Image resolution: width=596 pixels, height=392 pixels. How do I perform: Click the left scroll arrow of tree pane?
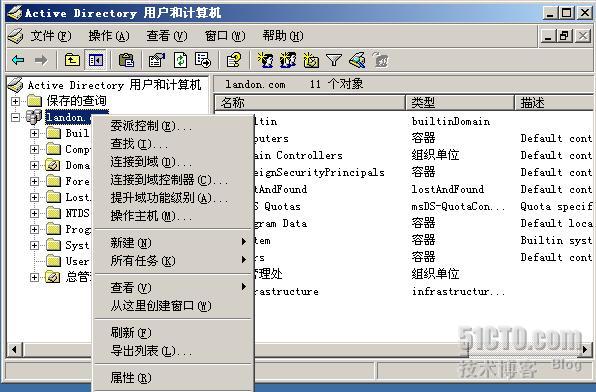14,349
